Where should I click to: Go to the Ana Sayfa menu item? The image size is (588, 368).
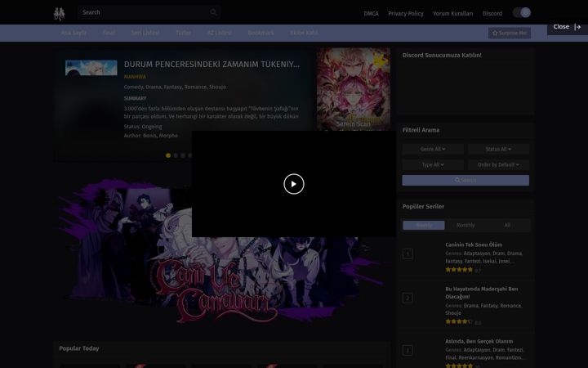click(73, 33)
